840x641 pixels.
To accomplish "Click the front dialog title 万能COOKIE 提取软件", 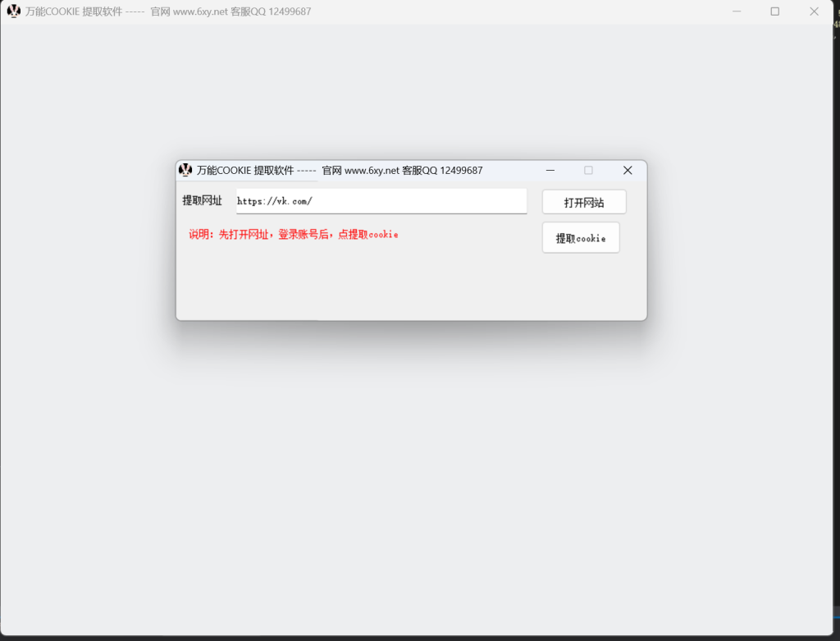I will pos(245,171).
